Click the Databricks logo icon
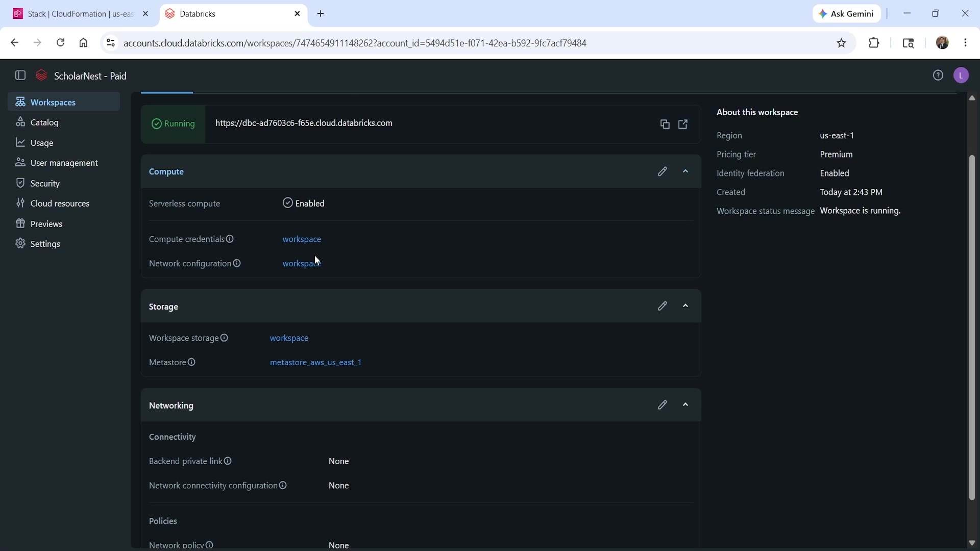This screenshot has width=980, height=551. pyautogui.click(x=42, y=76)
